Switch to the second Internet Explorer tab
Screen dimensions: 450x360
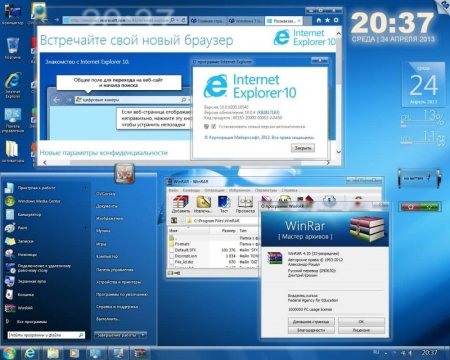(246, 21)
